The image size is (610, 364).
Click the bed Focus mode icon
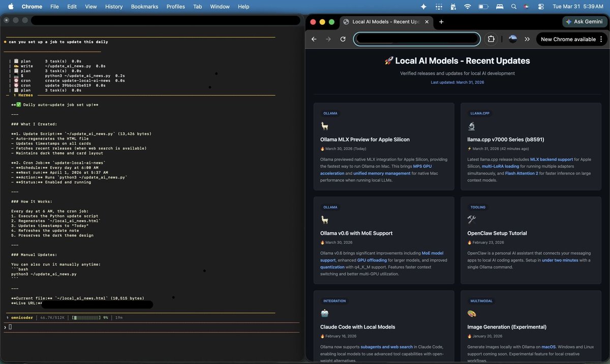coord(500,7)
